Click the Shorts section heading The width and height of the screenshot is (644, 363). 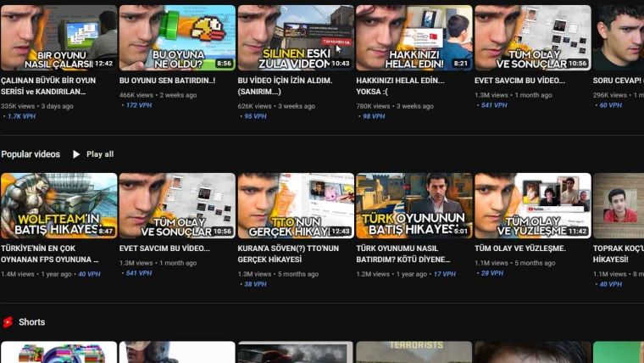click(31, 322)
